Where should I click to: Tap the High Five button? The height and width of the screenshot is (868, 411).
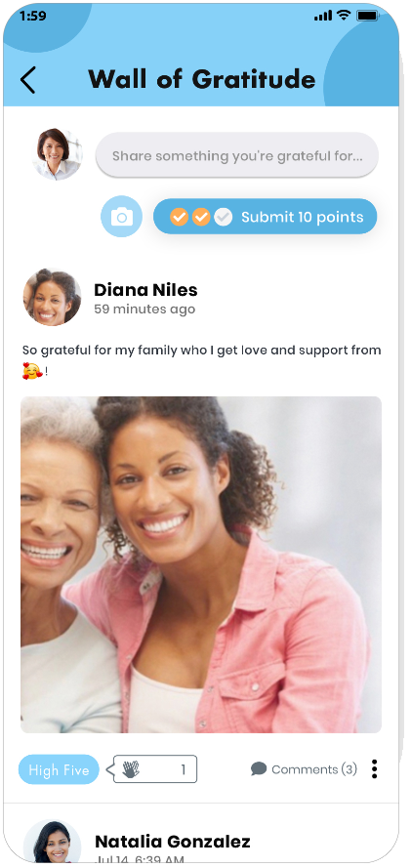tap(59, 769)
